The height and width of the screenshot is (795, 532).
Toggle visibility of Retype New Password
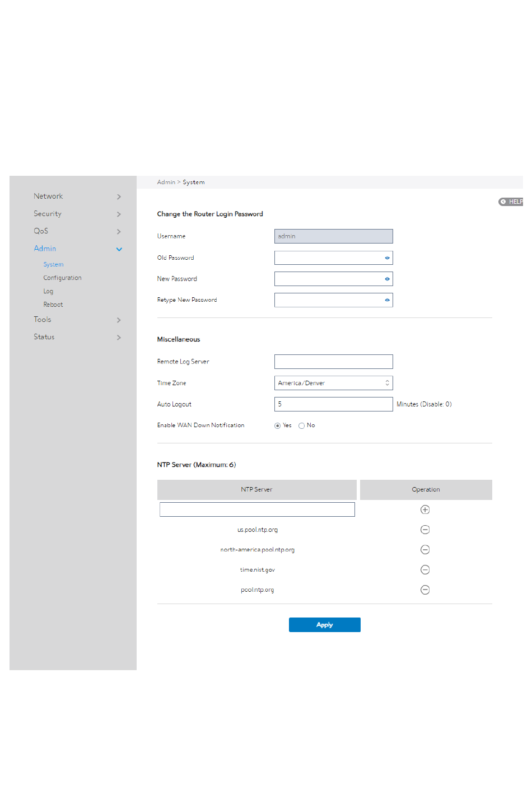tap(387, 300)
